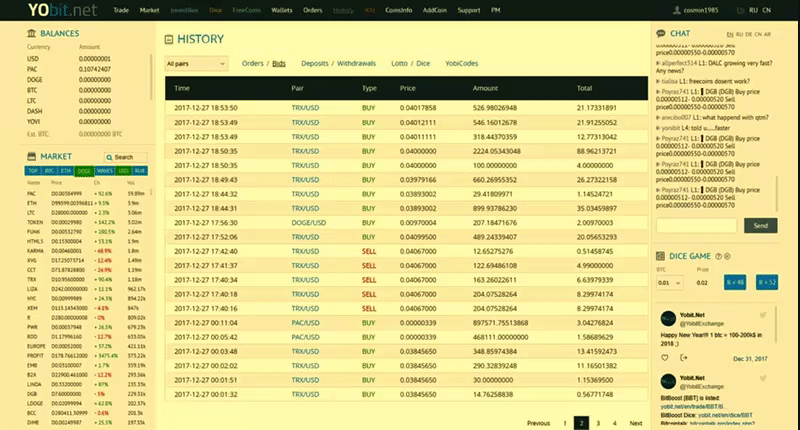Click the YobitExchange avatar on the first tweet
Viewport: 800px width, 430px height.
pos(668,319)
